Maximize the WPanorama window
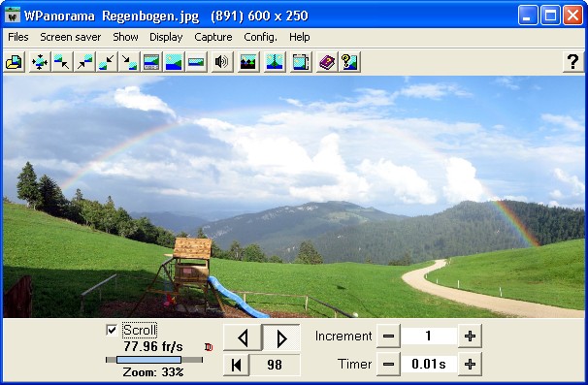 tap(550, 16)
